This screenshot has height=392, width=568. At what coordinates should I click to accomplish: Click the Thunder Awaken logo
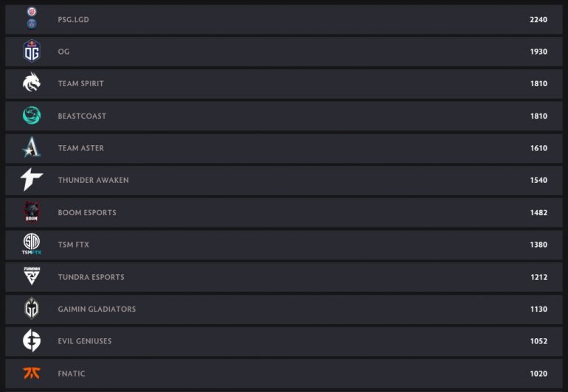[32, 180]
